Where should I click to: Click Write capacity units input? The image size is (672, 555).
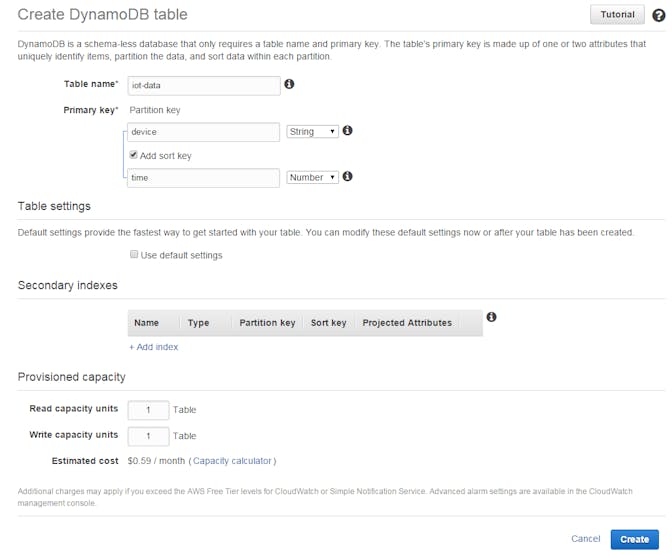pos(148,436)
